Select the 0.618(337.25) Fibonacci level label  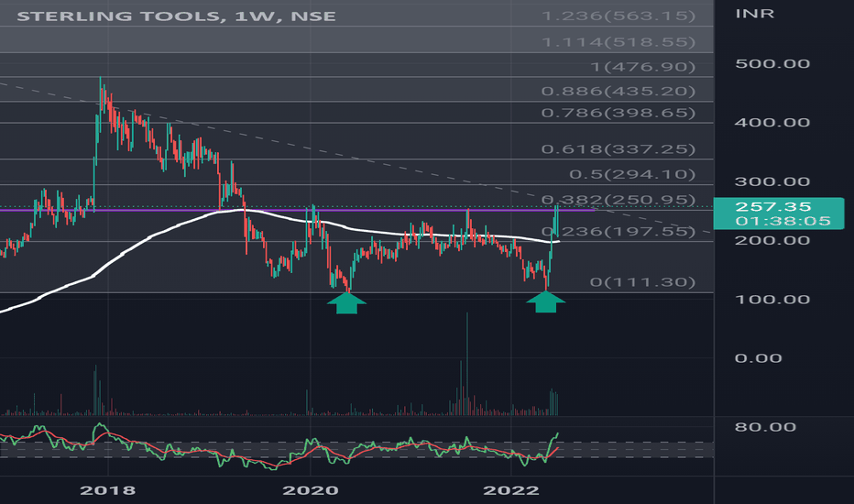point(619,148)
